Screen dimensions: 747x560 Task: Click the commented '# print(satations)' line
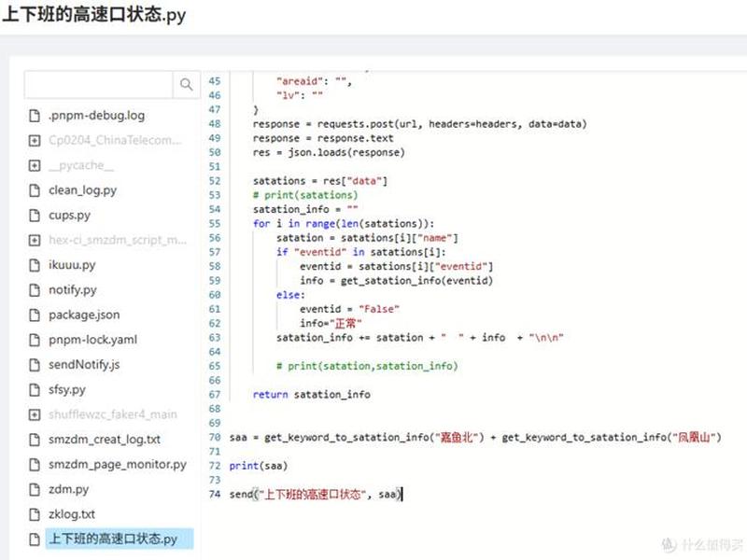pos(305,195)
